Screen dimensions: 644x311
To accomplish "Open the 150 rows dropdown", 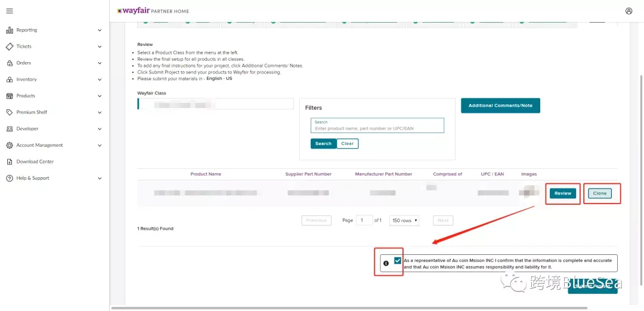I will pyautogui.click(x=404, y=220).
